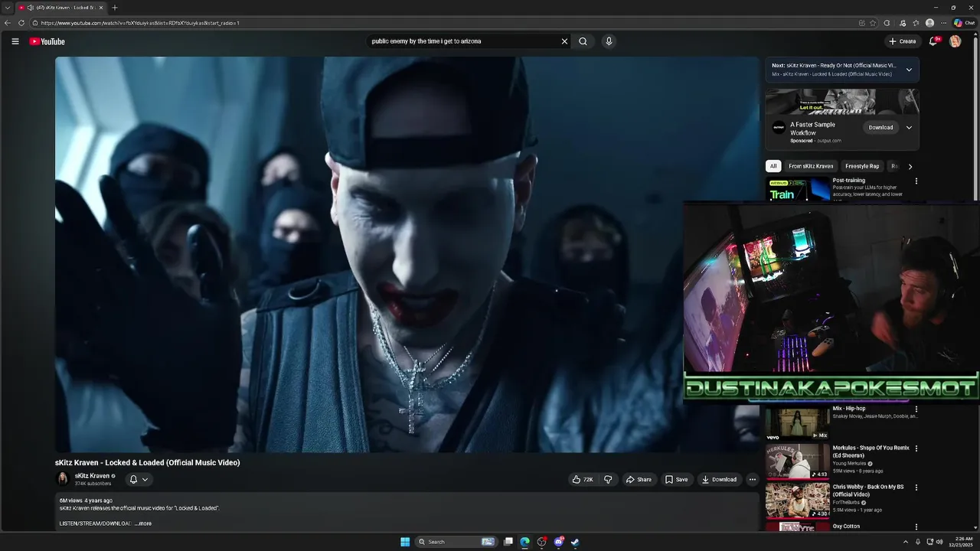Go back with browser back arrow
Image resolution: width=980 pixels, height=551 pixels.
coord(7,23)
